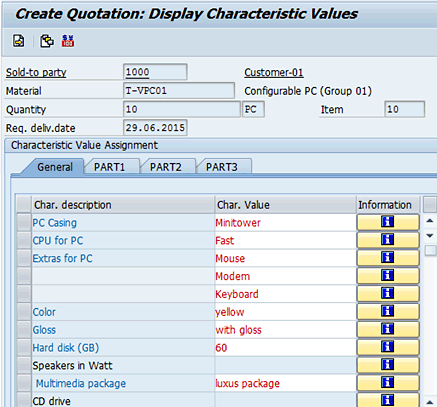Show information for Color characteristic
This screenshot has height=407, width=437.
(388, 312)
